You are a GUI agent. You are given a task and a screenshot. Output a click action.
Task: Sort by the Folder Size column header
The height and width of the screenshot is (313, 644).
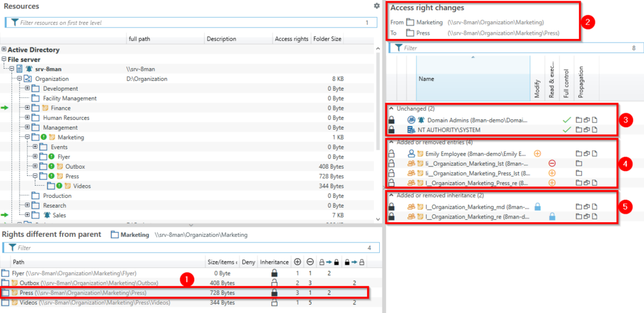click(x=327, y=39)
